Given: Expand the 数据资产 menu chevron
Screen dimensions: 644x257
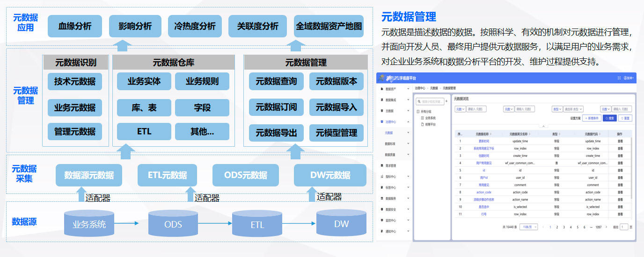Looking at the screenshot, I should pos(408,88).
